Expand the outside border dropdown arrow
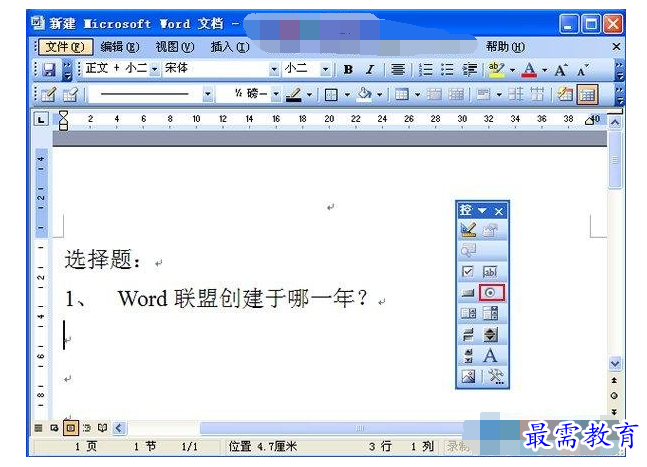The image size is (647, 467). [347, 95]
